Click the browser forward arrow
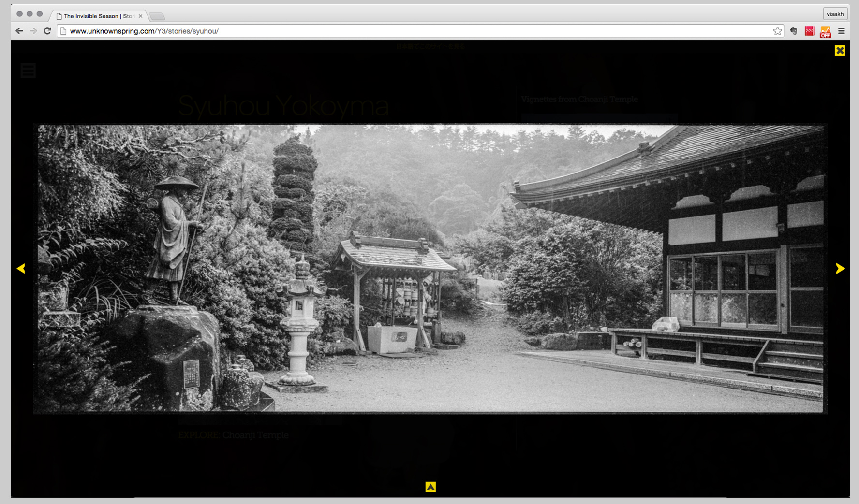The width and height of the screenshot is (859, 504). 33,31
